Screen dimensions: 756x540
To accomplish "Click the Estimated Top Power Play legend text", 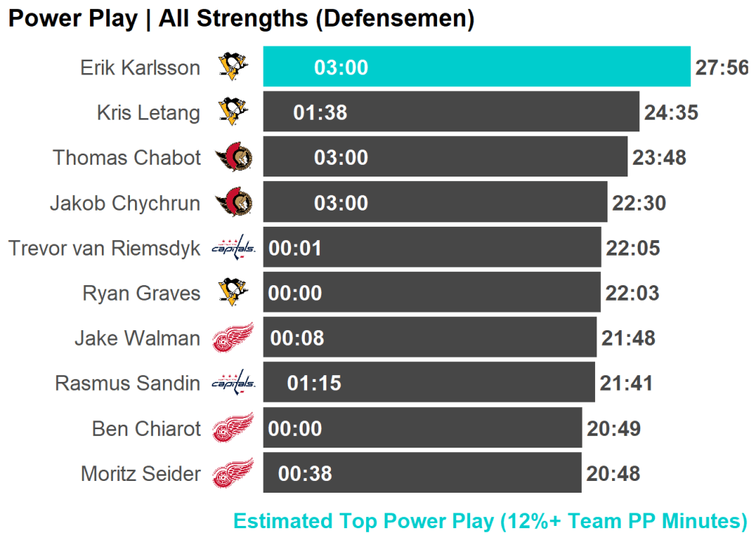I will pos(490,521).
